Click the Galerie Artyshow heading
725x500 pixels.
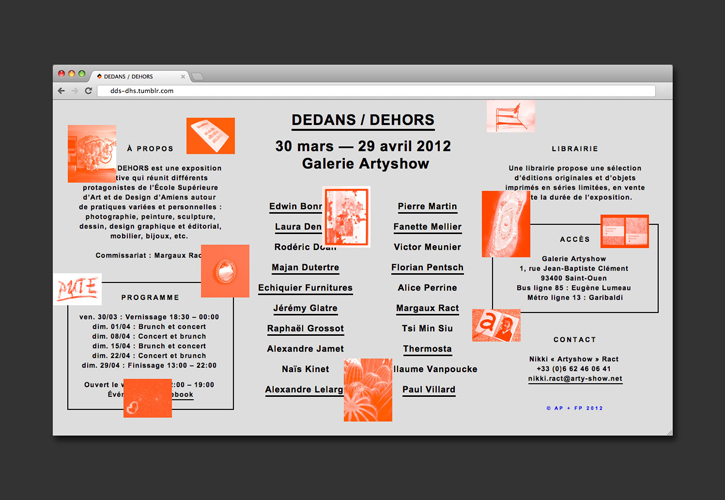click(x=365, y=164)
